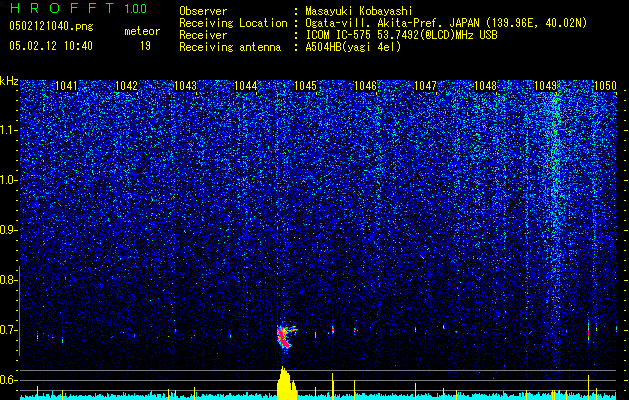Click the 1049 time marker

click(546, 85)
